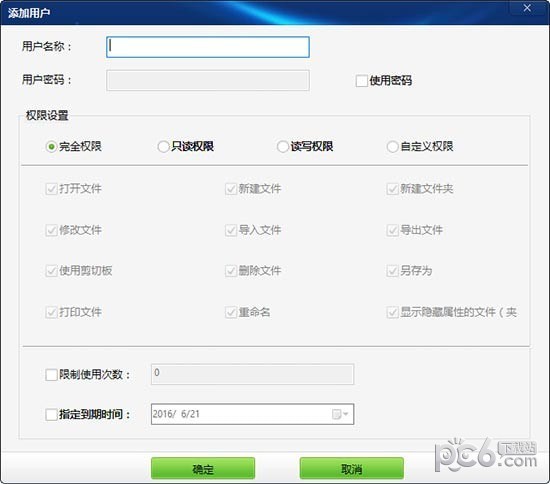The height and width of the screenshot is (484, 550).
Task: Toggle the 导入文件 checkbox
Action: coord(231,230)
